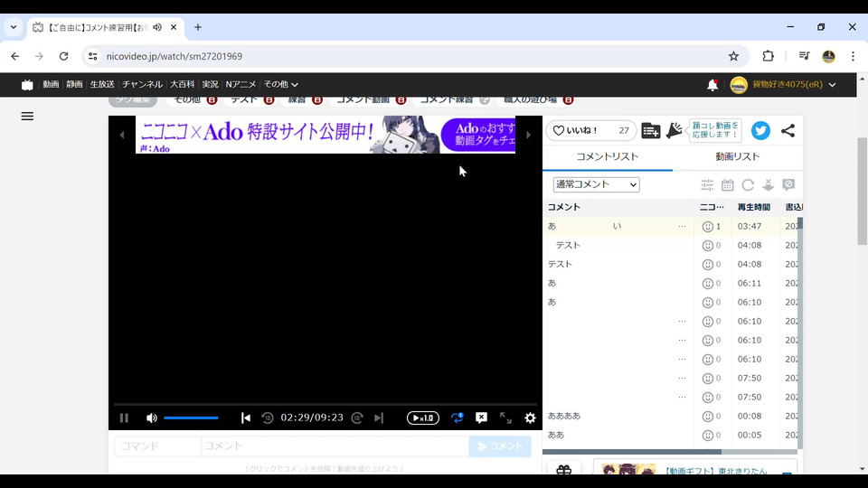
Task: Toggle loop playback icon
Action: (458, 418)
